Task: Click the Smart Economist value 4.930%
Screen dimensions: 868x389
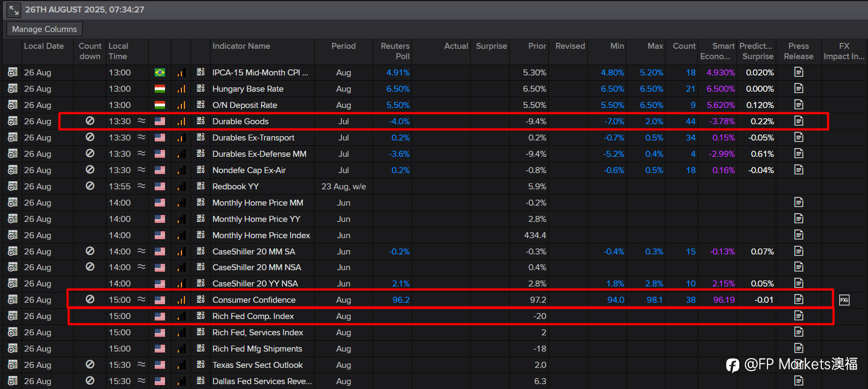Action: point(720,73)
